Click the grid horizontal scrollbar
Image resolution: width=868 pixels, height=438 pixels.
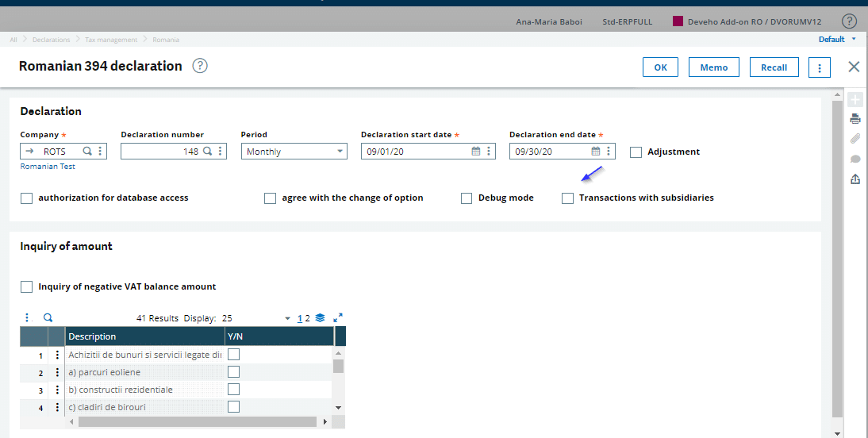[x=197, y=422]
